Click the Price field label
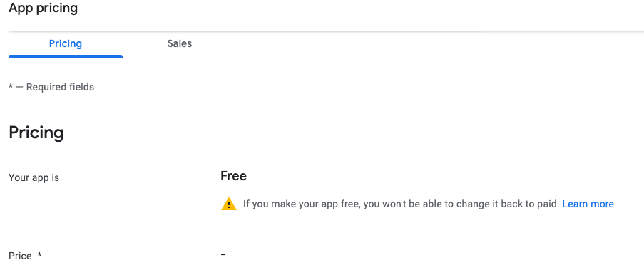 coord(20,256)
